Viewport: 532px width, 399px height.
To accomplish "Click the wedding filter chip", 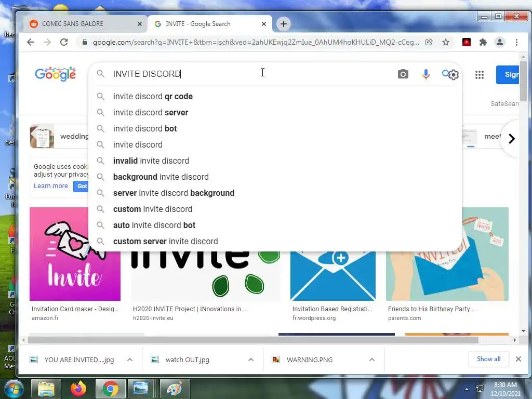I will [x=59, y=136].
